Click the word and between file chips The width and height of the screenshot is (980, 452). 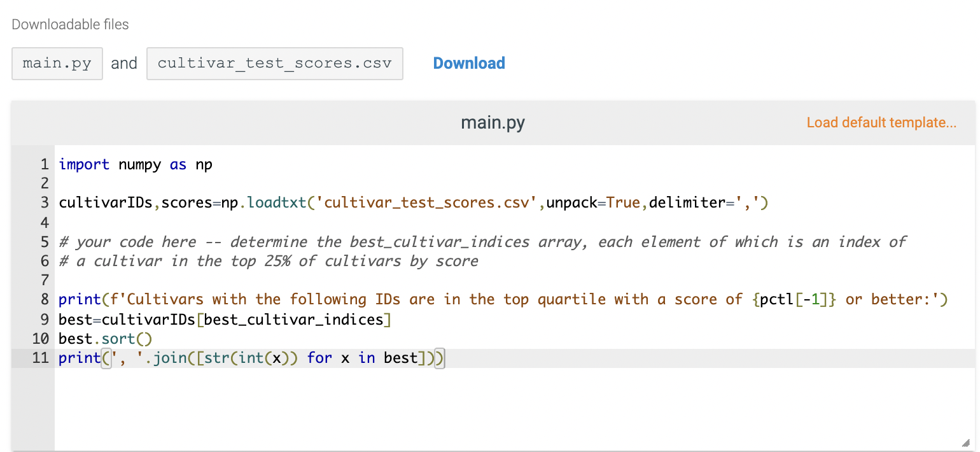point(124,63)
